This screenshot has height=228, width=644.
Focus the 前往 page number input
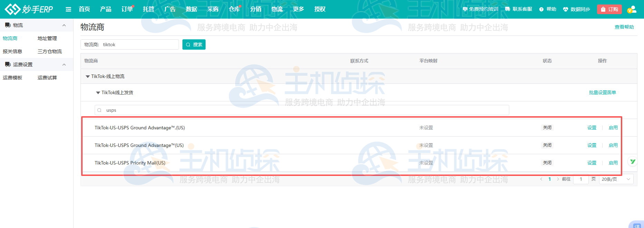(581, 179)
